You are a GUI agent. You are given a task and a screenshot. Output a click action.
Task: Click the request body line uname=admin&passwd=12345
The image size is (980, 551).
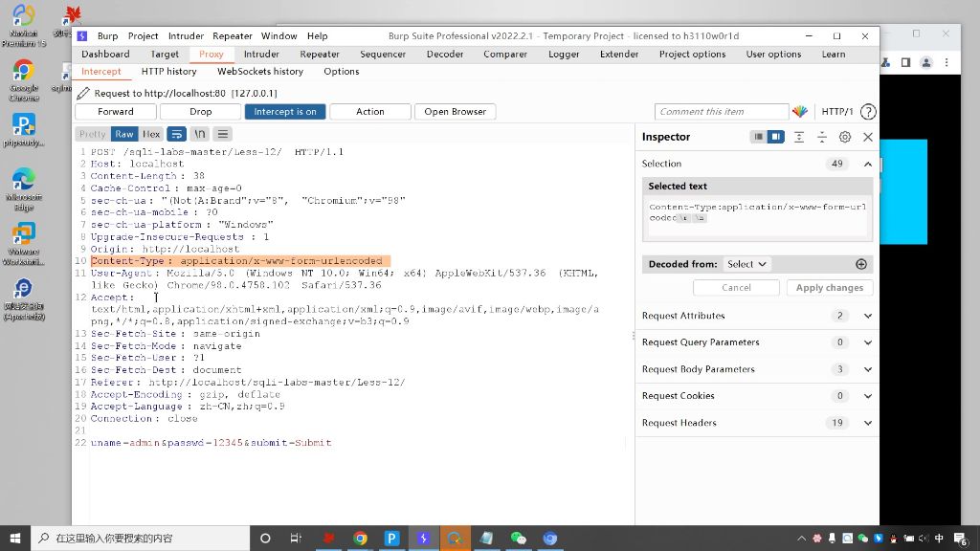pyautogui.click(x=212, y=442)
